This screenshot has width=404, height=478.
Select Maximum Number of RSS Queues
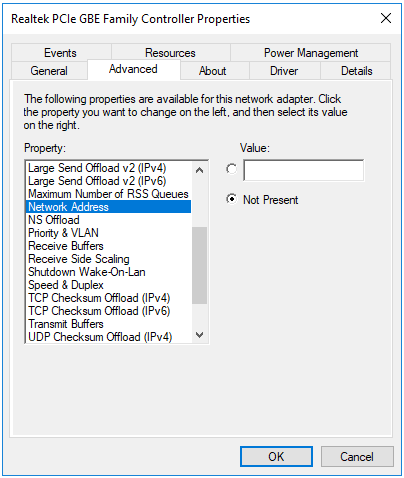(108, 194)
